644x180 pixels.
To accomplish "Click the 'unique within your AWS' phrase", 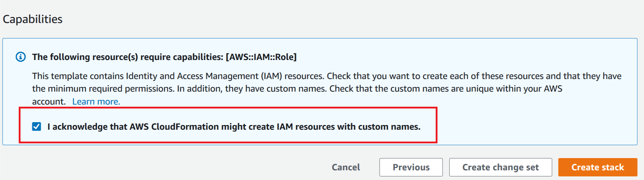I will [x=514, y=89].
